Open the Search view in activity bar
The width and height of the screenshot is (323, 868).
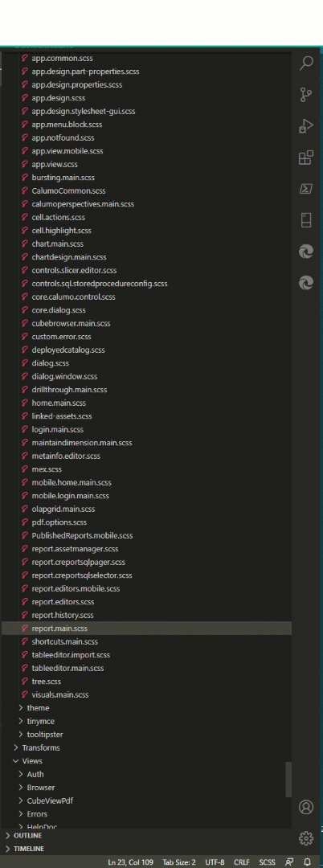point(306,63)
